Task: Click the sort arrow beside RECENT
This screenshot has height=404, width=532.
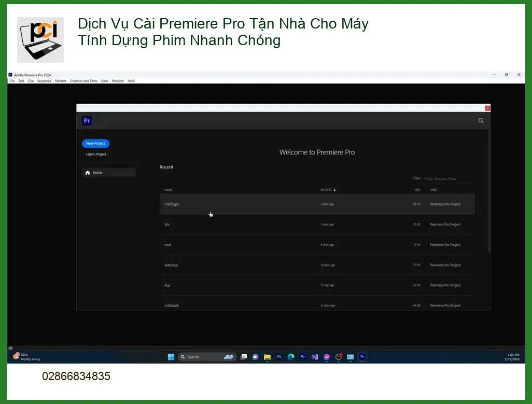Action: [334, 190]
